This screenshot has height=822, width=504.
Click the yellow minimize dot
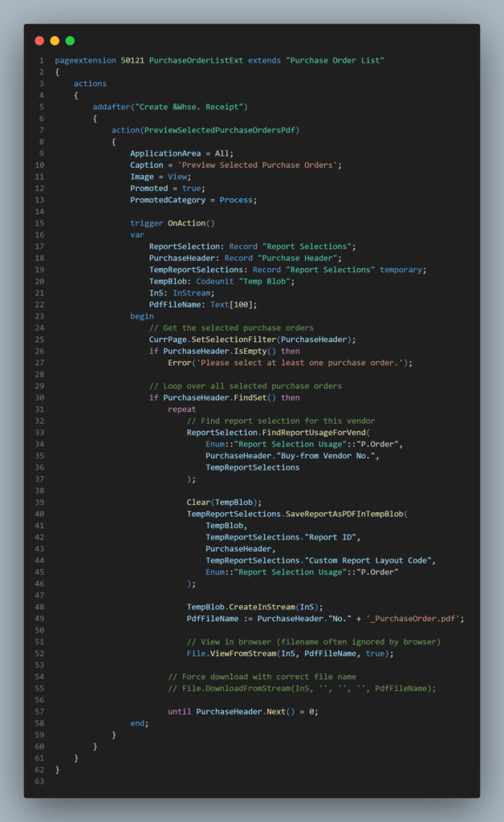55,40
